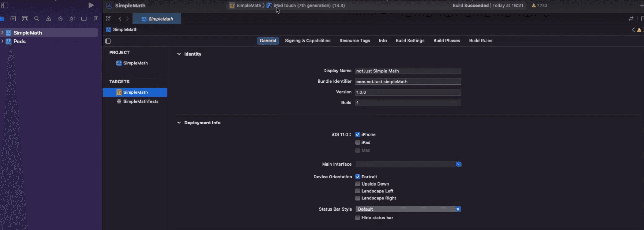Open the Signing & Capabilities tab
This screenshot has height=230, width=644.
pyautogui.click(x=308, y=41)
